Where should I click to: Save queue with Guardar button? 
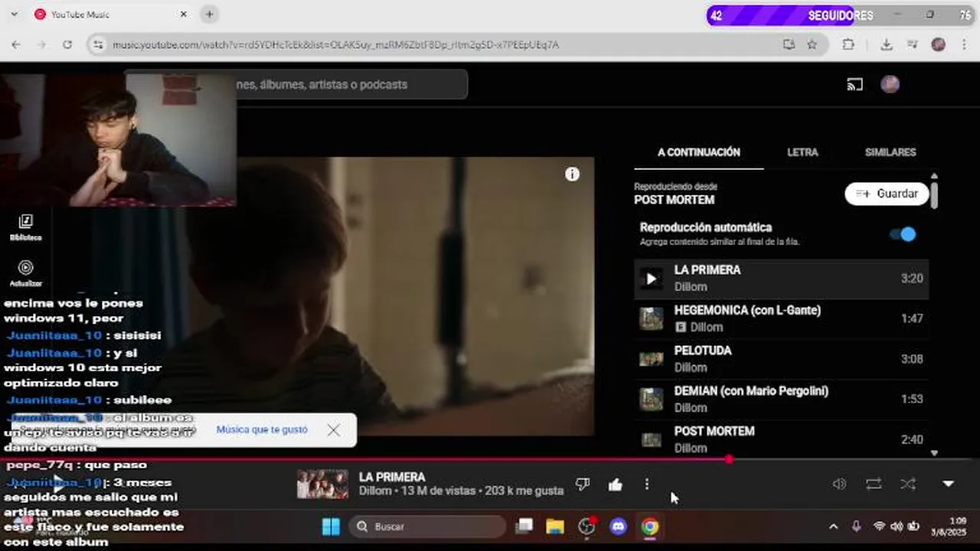point(887,194)
